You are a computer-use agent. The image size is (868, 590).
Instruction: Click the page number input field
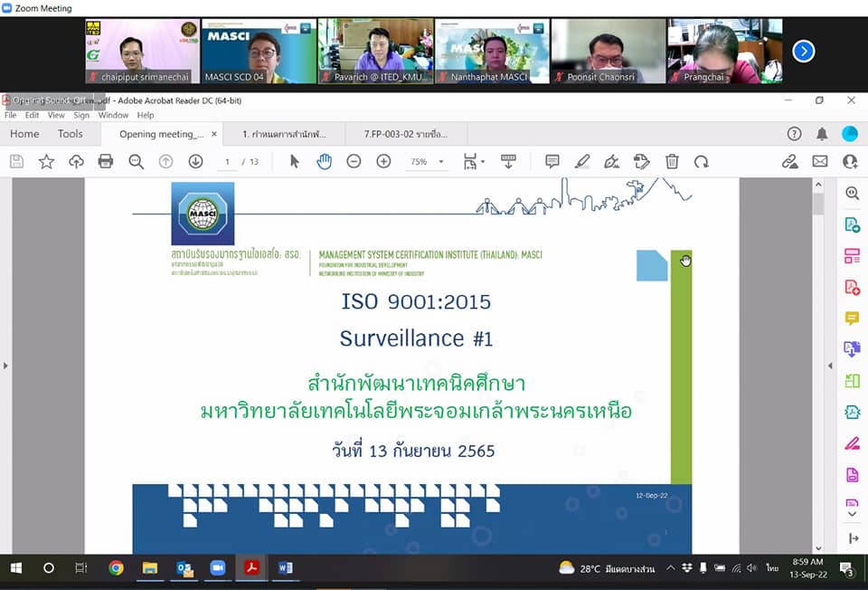227,162
